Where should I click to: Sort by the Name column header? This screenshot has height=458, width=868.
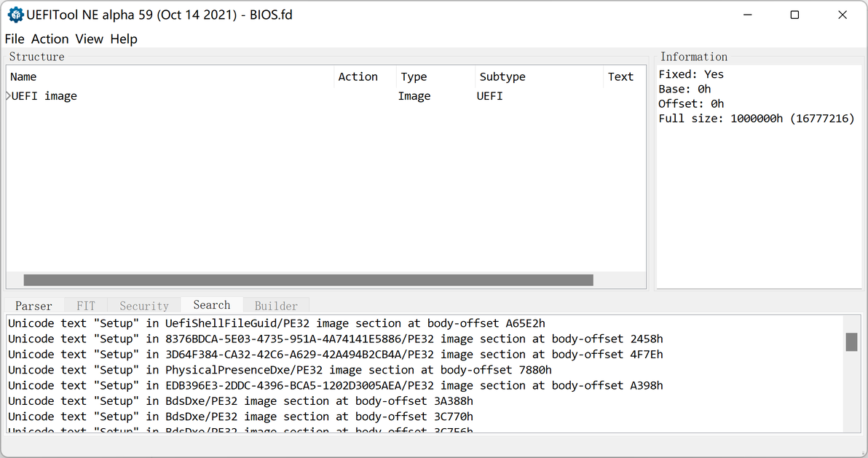point(23,77)
